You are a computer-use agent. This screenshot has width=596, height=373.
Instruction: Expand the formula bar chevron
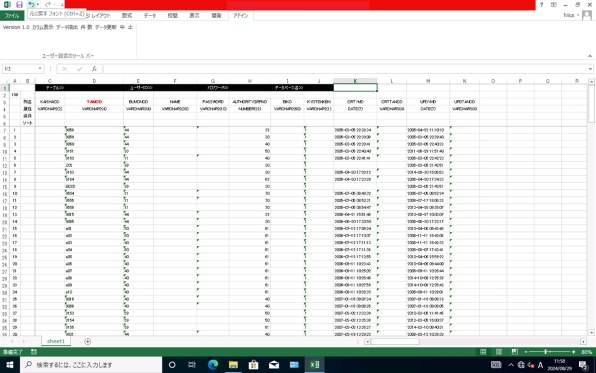click(x=590, y=69)
